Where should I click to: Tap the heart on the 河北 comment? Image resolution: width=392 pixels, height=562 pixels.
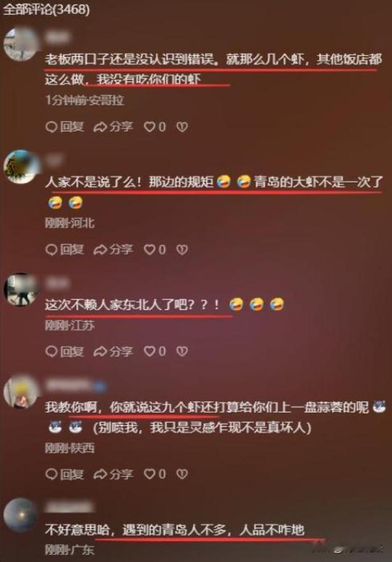[x=155, y=249]
